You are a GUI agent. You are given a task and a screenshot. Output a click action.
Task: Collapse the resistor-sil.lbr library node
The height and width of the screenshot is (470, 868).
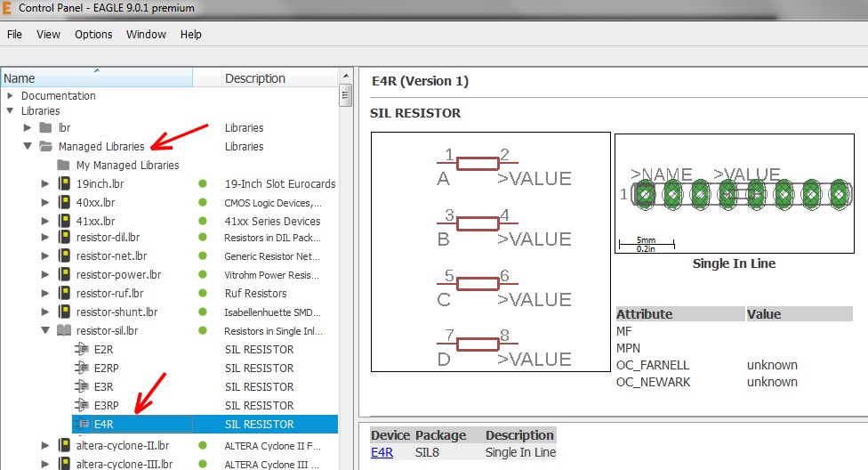click(45, 330)
